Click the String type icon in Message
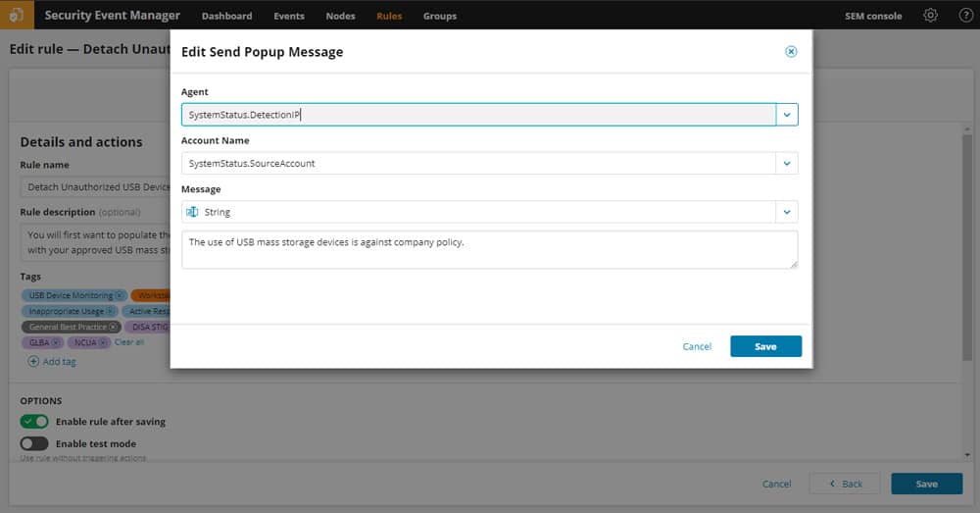This screenshot has width=980, height=513. 192,212
